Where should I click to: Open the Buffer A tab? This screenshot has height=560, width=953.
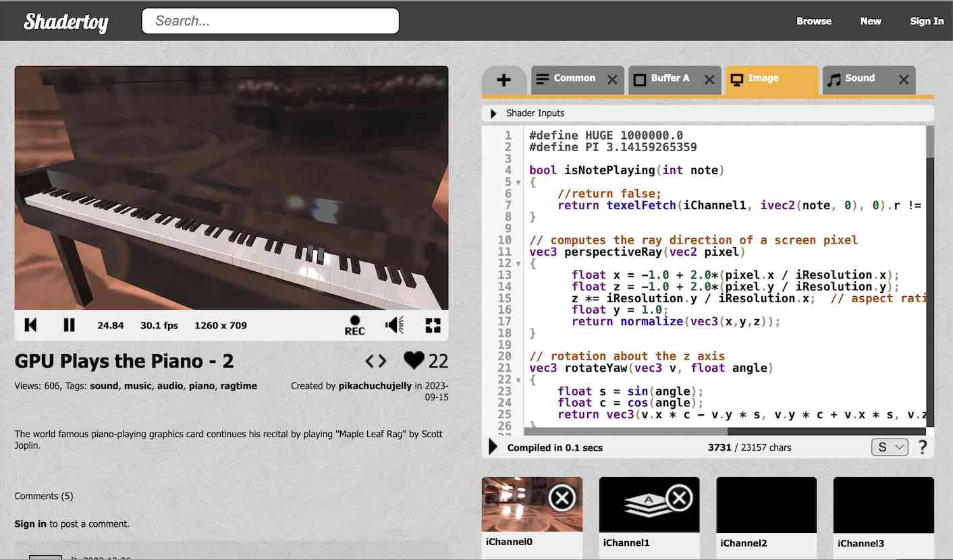tap(672, 79)
